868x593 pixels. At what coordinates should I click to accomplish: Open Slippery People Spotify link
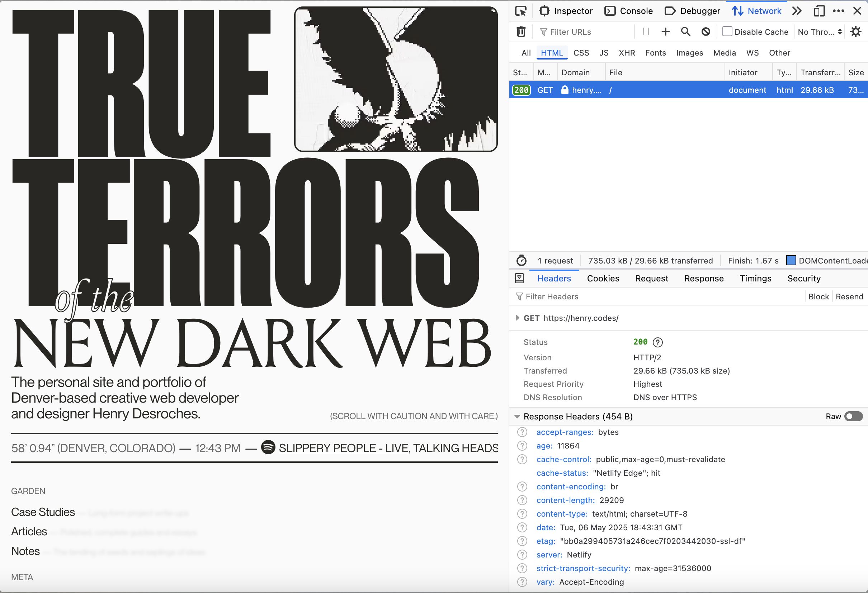click(343, 448)
